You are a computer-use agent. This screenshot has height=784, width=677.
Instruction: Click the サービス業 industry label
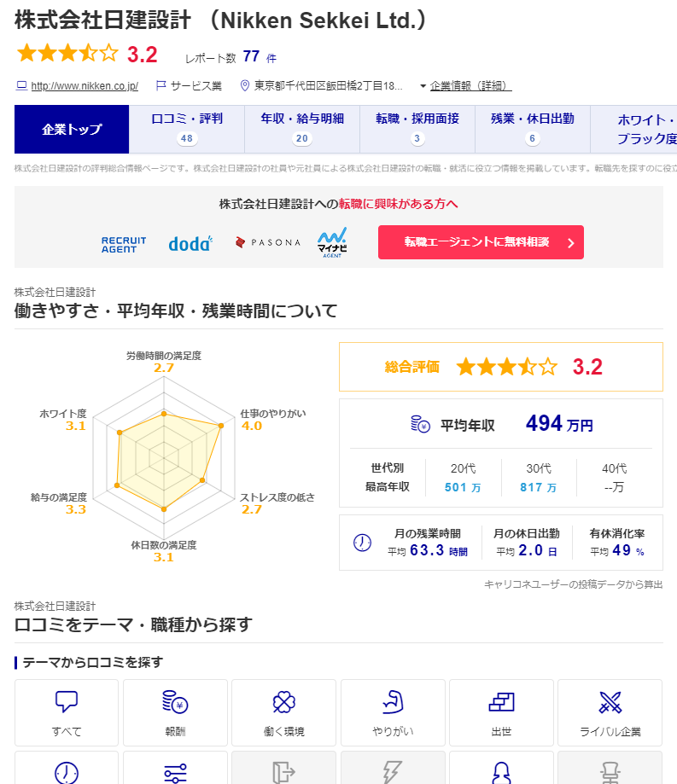tap(196, 86)
